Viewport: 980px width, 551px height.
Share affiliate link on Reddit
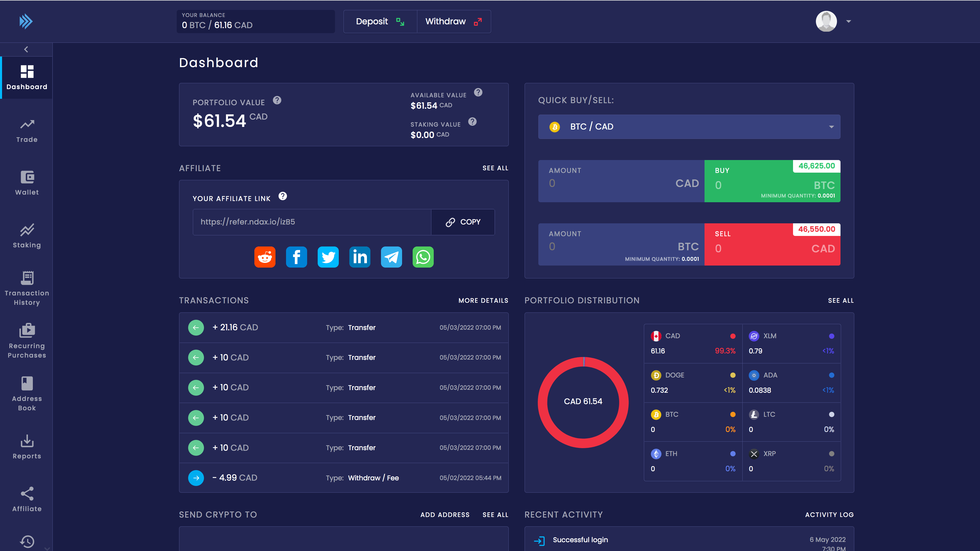(265, 257)
